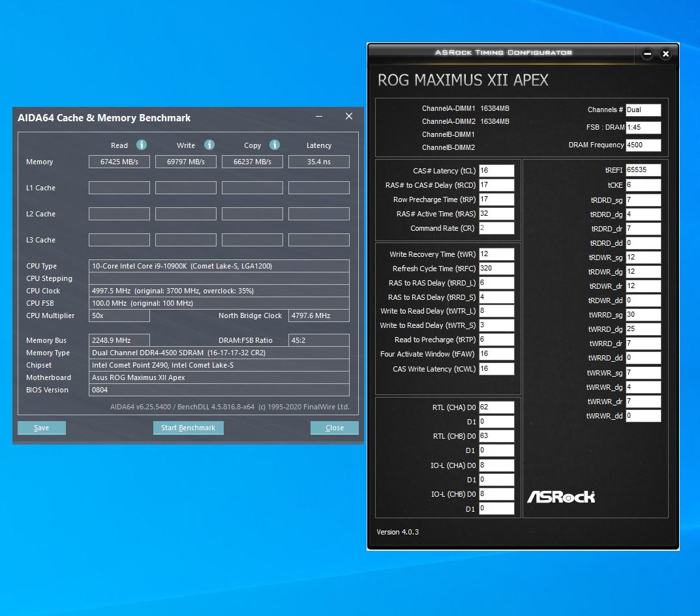The height and width of the screenshot is (616, 700).
Task: Select the Memory Copy result 66237 MB/s
Action: click(252, 162)
